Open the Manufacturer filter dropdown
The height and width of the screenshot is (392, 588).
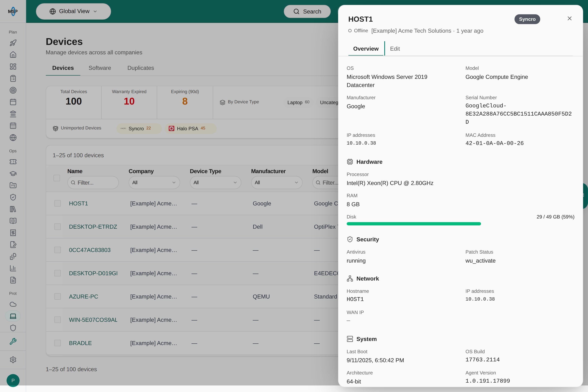pos(276,183)
